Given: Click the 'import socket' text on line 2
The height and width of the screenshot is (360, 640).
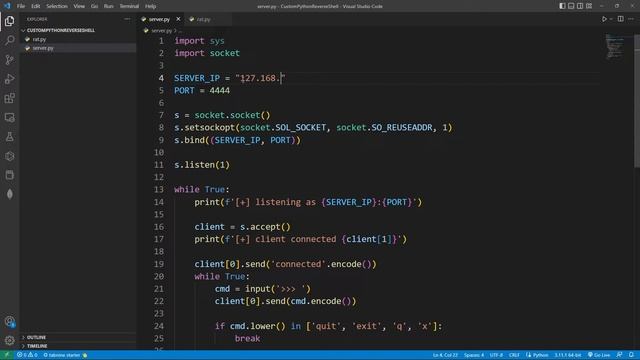Looking at the screenshot, I should pyautogui.click(x=207, y=53).
